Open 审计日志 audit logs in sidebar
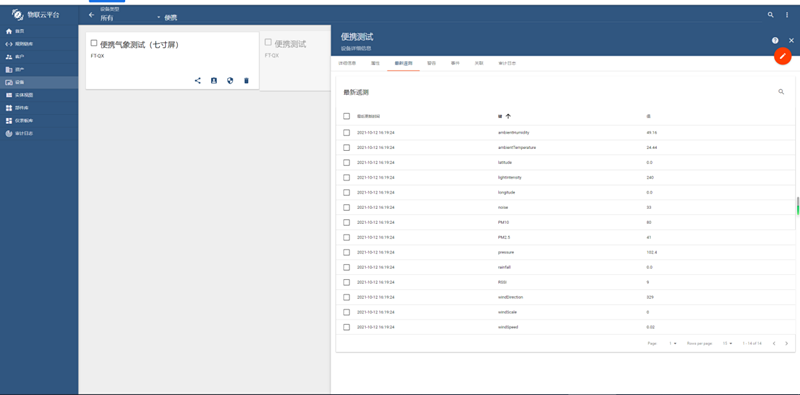The width and height of the screenshot is (800, 395). tap(39, 134)
